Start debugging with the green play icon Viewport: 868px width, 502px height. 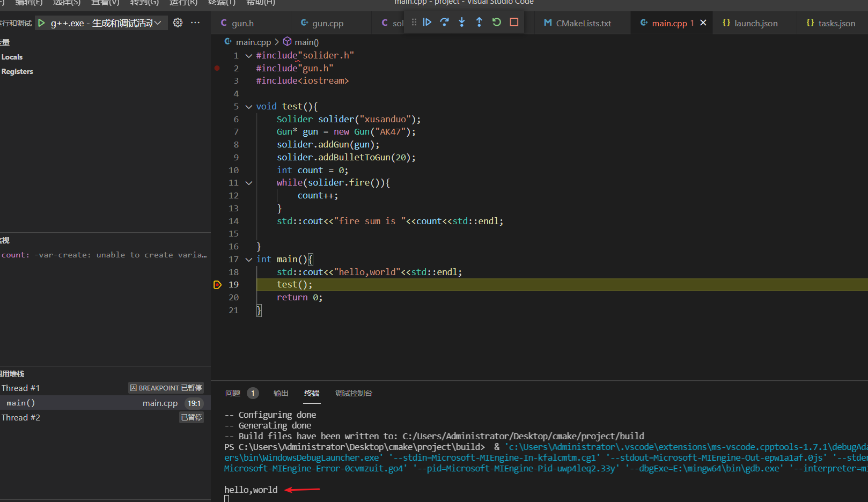coord(41,23)
